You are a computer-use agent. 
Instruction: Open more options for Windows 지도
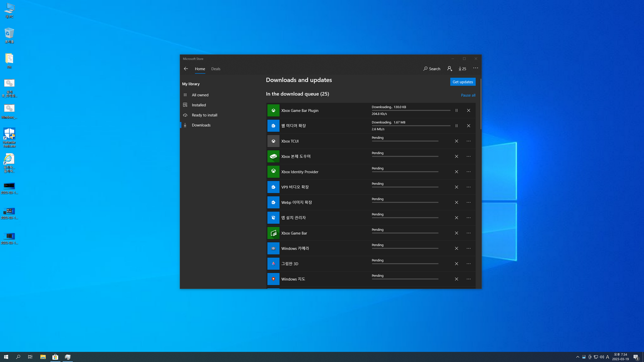[x=469, y=279]
